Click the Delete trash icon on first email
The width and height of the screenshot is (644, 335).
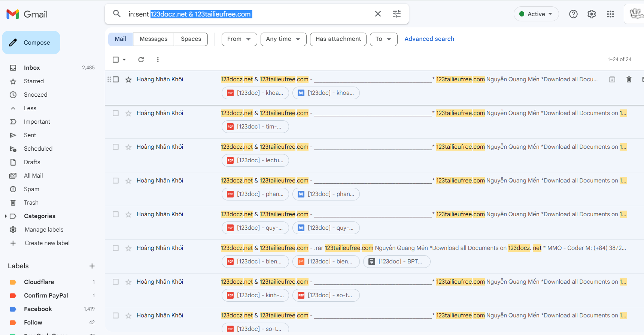[629, 79]
